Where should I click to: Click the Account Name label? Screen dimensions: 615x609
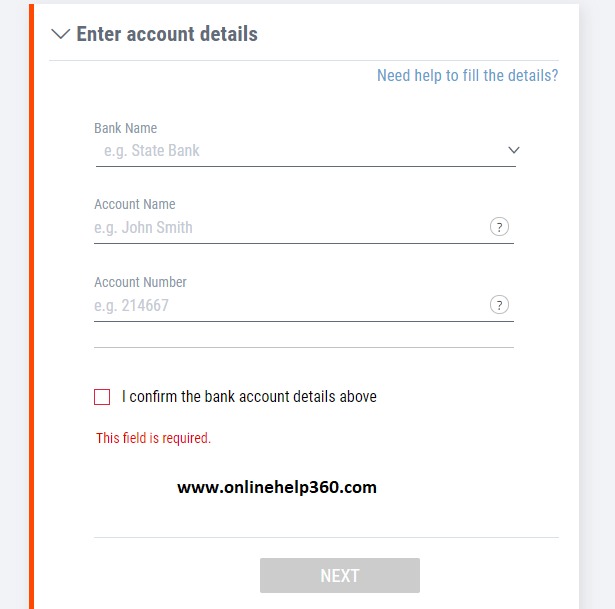tap(135, 204)
